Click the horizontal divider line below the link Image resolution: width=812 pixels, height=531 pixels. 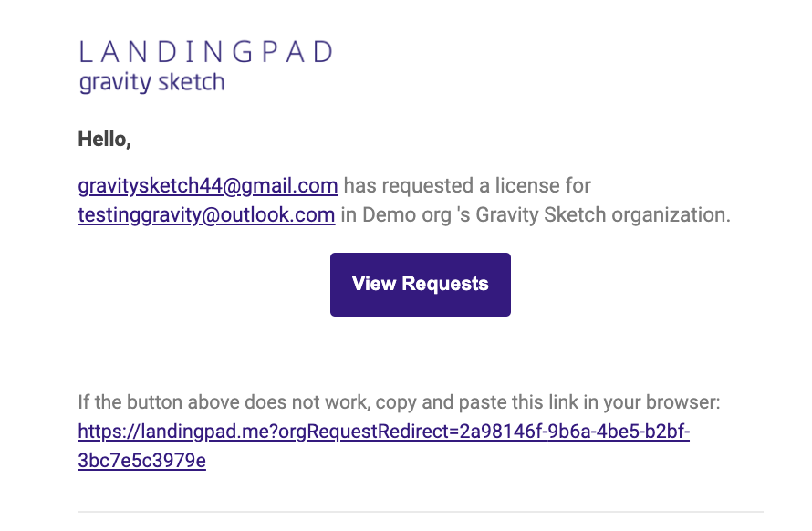pyautogui.click(x=420, y=512)
